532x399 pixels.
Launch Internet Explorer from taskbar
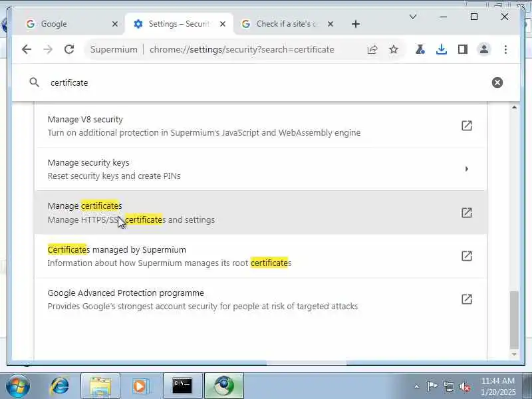click(60, 386)
